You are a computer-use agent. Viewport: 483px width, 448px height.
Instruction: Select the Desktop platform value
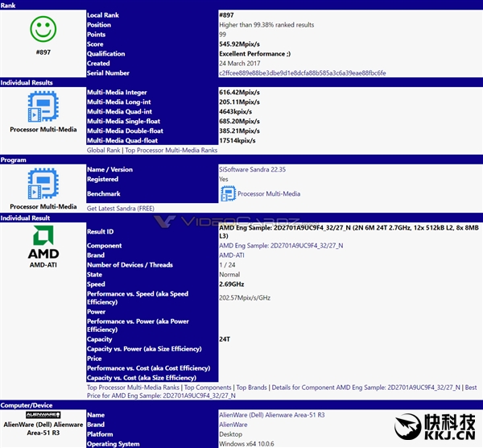pyautogui.click(x=231, y=434)
